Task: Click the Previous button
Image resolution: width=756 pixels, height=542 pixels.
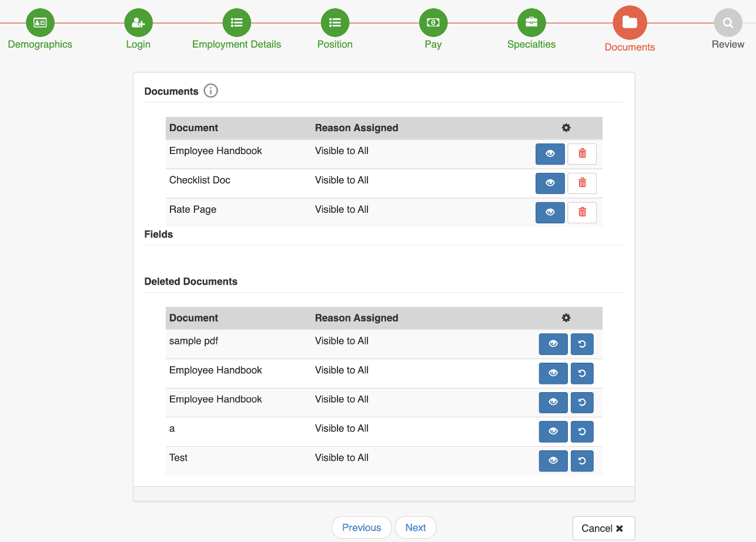Action: coord(362,527)
